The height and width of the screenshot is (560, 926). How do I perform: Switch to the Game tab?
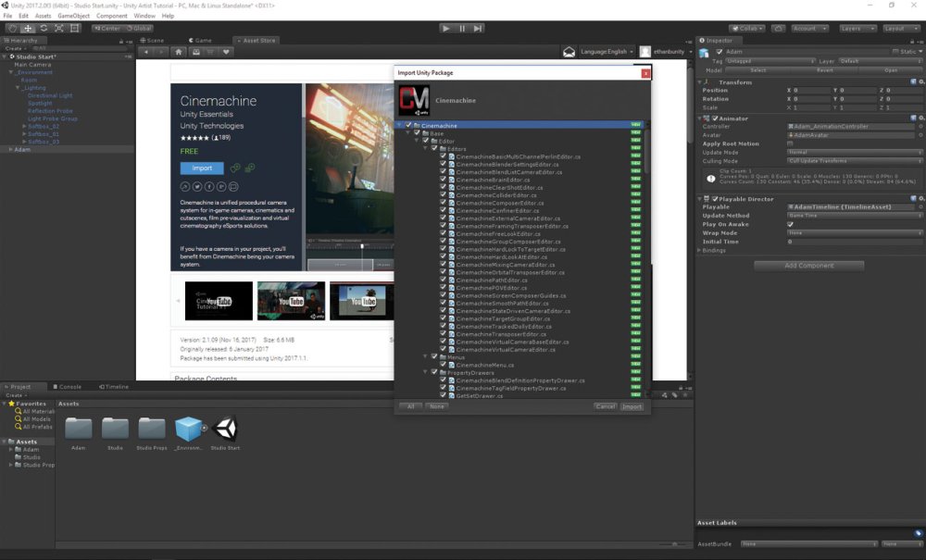(x=200, y=41)
